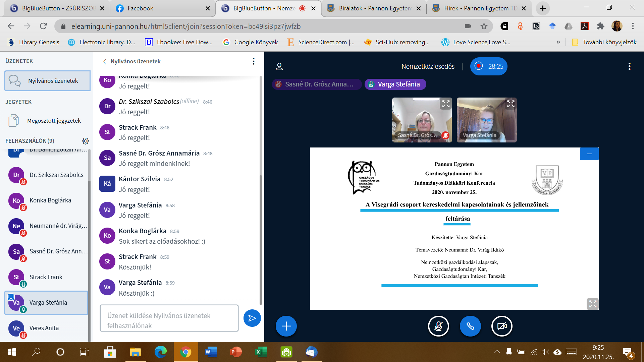Send the chat message with the arrow button
The width and height of the screenshot is (644, 362).
click(x=252, y=318)
